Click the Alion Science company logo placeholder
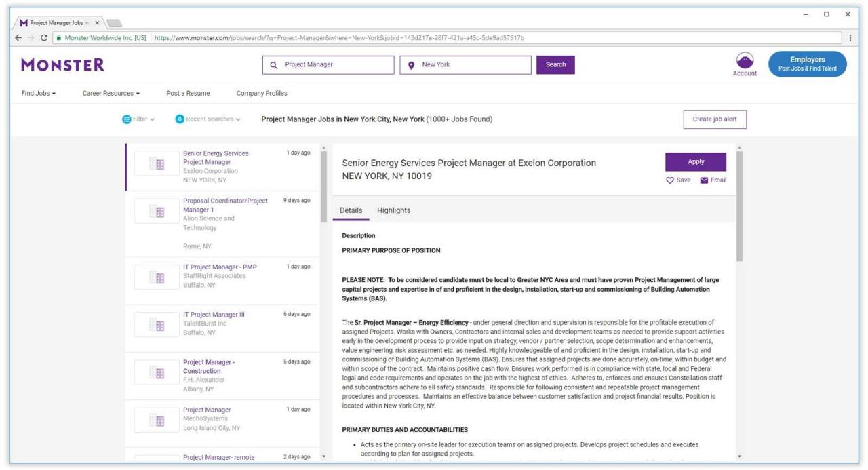The image size is (868, 470). pos(156,212)
